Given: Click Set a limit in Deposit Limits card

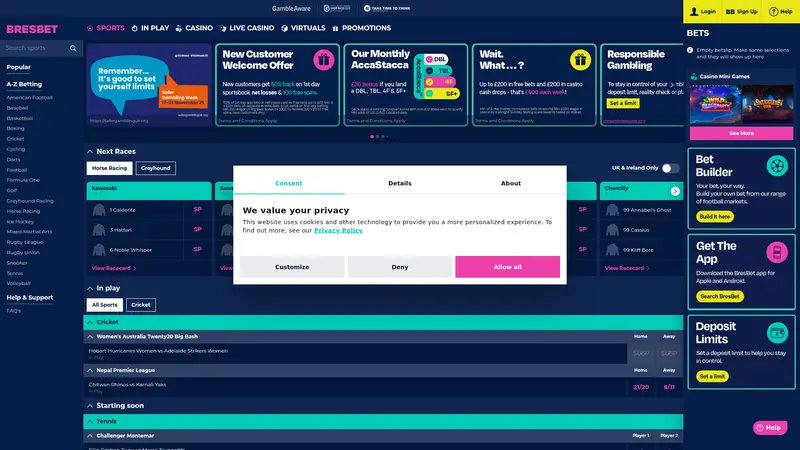Looking at the screenshot, I should click(x=712, y=377).
